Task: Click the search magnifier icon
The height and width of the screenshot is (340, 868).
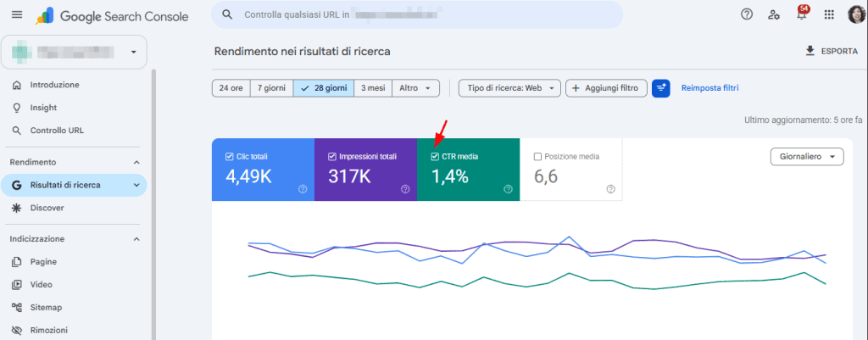Action: (x=227, y=15)
